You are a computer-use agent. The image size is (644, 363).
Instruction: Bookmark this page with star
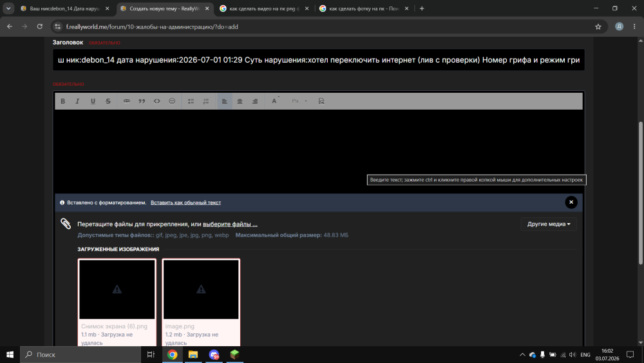click(598, 26)
